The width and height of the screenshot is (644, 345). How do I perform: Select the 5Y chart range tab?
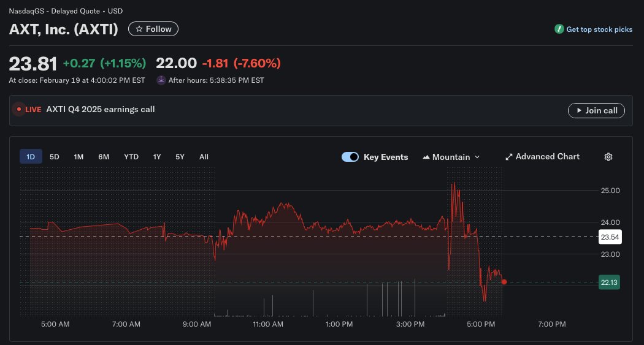(180, 157)
